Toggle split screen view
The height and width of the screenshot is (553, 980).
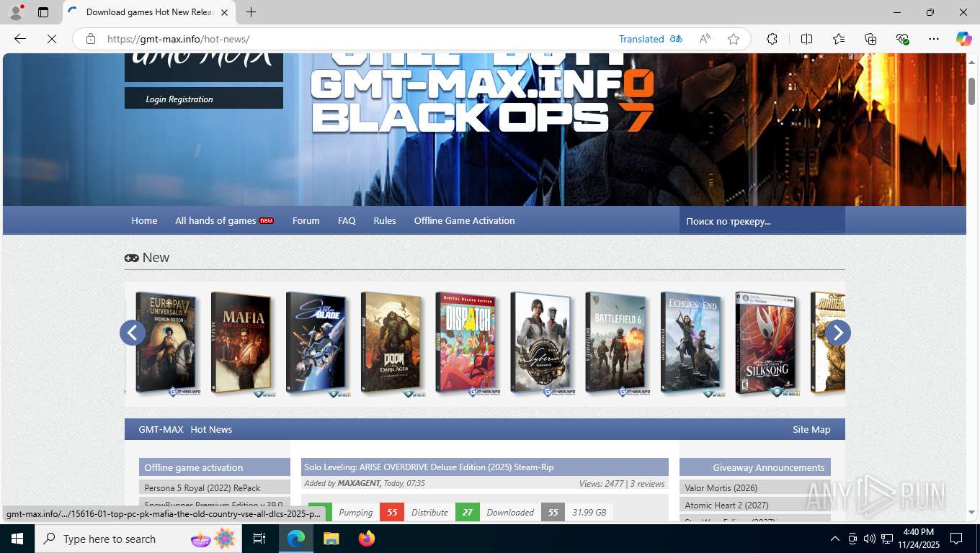807,39
